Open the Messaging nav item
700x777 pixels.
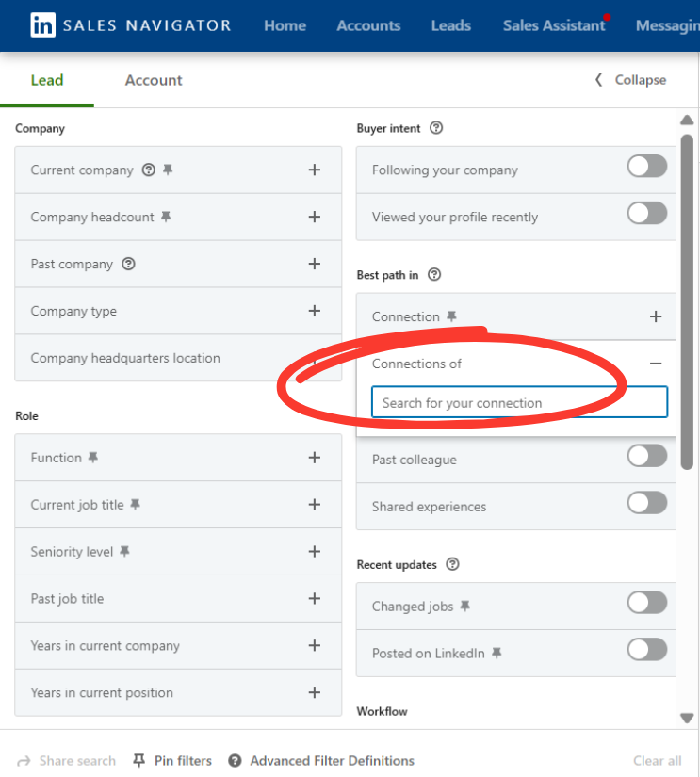(x=668, y=25)
